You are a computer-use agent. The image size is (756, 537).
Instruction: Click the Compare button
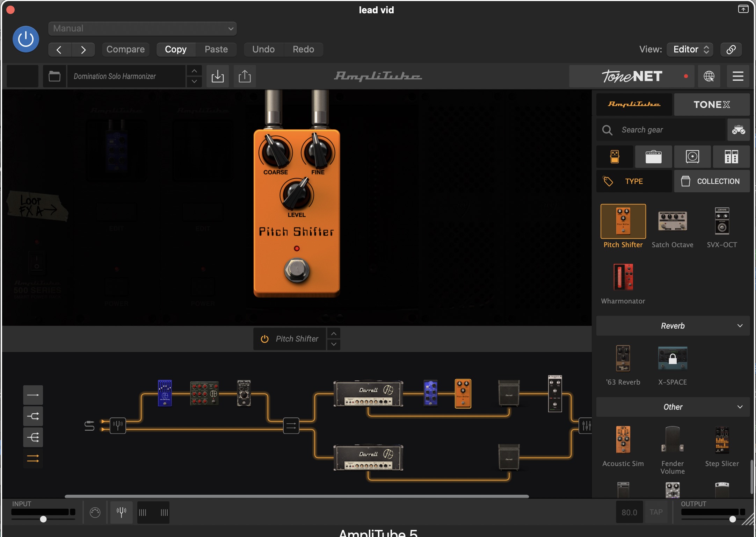125,49
